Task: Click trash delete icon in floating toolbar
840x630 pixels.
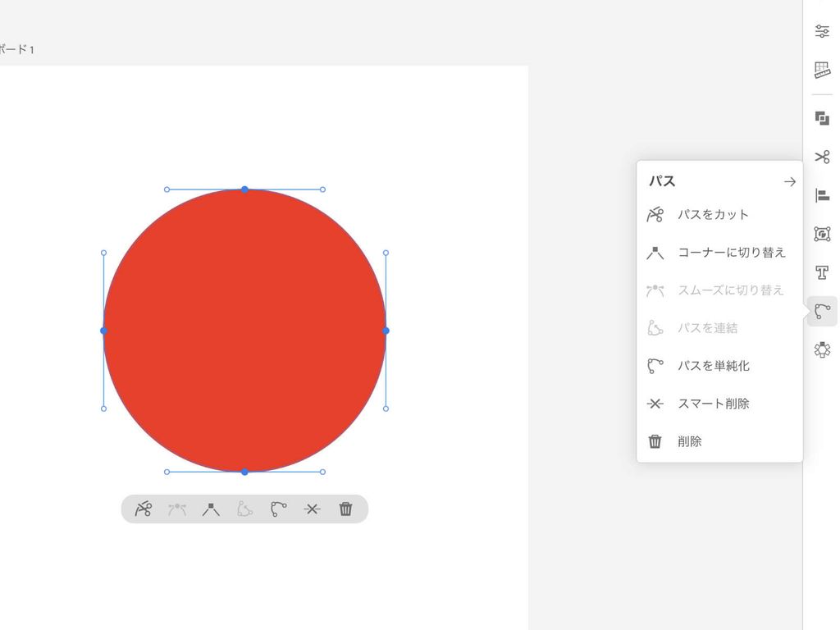Action: click(x=345, y=509)
